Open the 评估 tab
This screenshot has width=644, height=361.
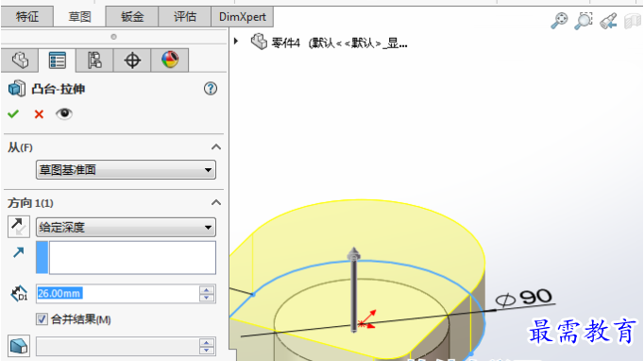click(x=184, y=16)
